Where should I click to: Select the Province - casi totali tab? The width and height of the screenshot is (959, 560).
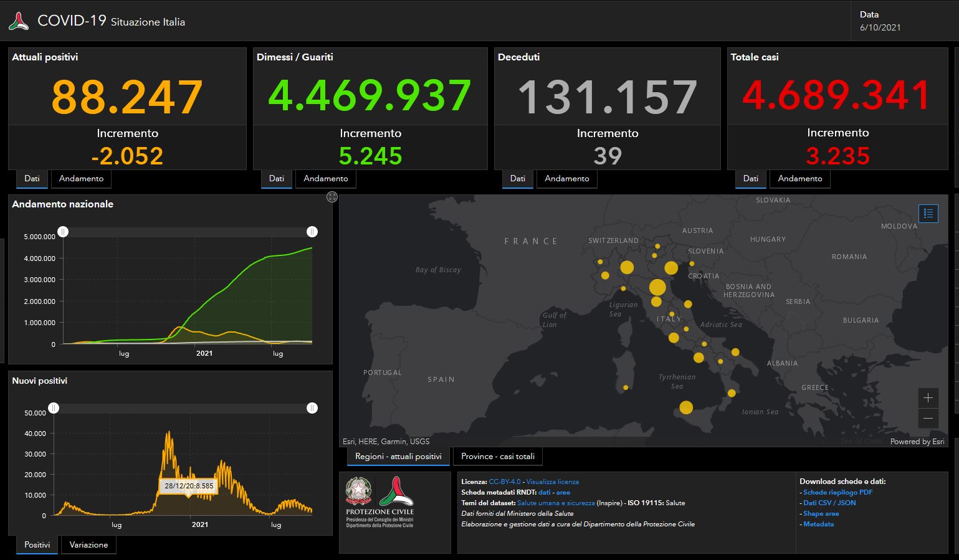tap(498, 457)
